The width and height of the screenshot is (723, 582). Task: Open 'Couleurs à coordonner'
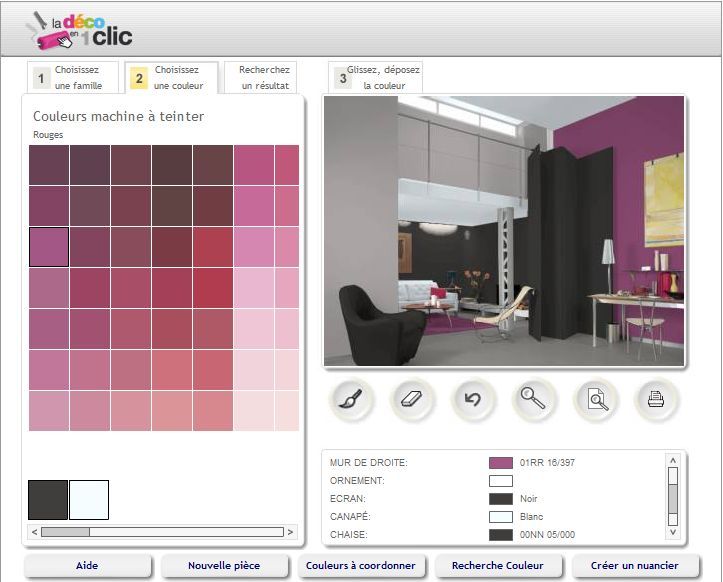tap(361, 566)
